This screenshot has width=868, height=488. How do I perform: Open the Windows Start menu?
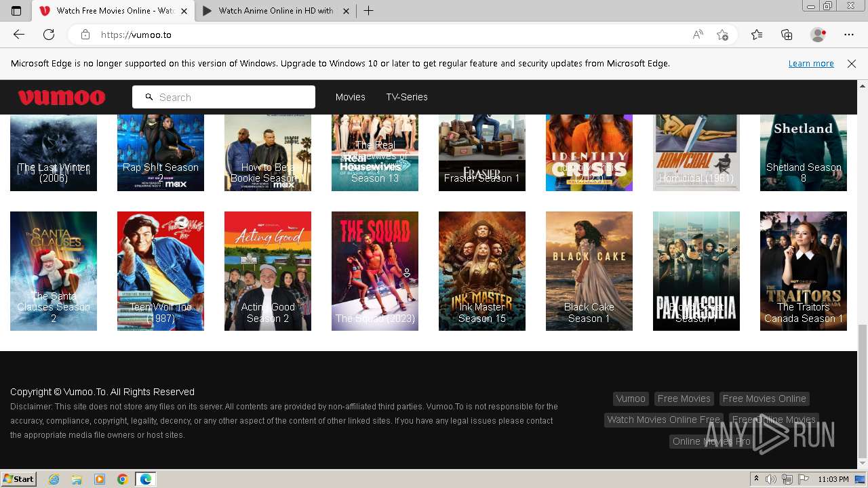pyautogui.click(x=18, y=479)
